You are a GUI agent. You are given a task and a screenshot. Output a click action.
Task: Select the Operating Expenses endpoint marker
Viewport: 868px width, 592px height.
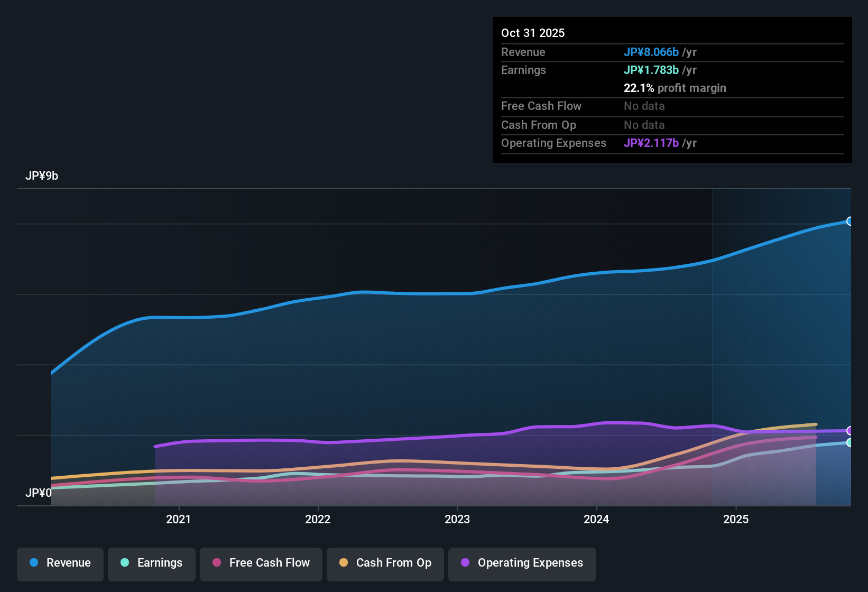849,431
